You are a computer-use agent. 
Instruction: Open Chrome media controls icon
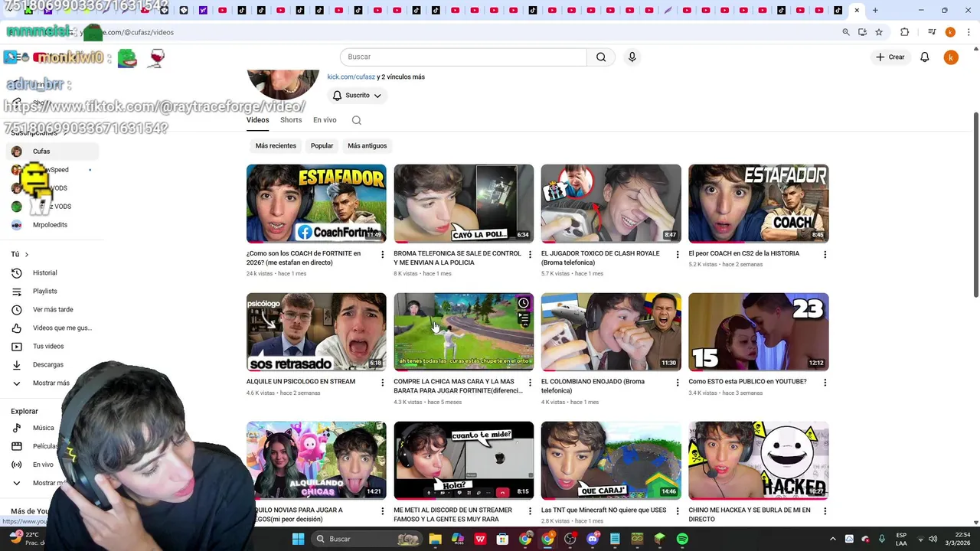click(x=932, y=32)
